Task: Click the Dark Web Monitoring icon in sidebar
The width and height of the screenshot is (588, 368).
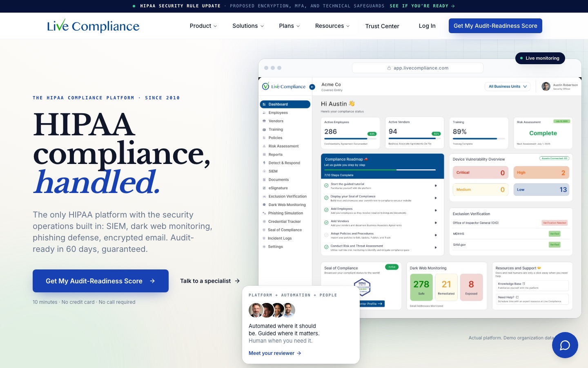Action: [264, 205]
